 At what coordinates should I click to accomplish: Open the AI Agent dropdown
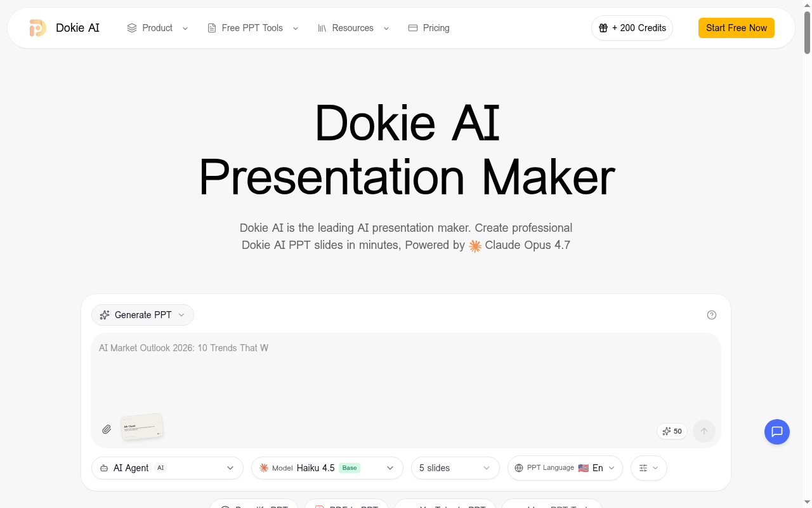pos(167,468)
